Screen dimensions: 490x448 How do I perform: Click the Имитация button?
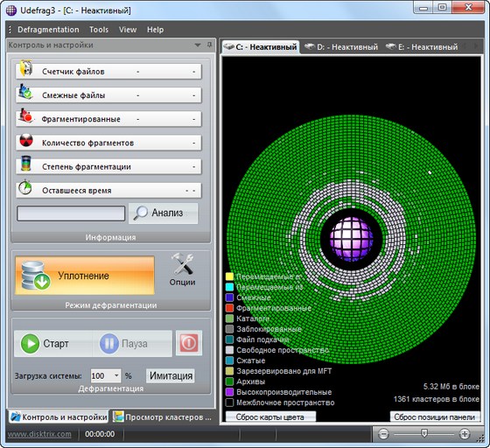[171, 375]
